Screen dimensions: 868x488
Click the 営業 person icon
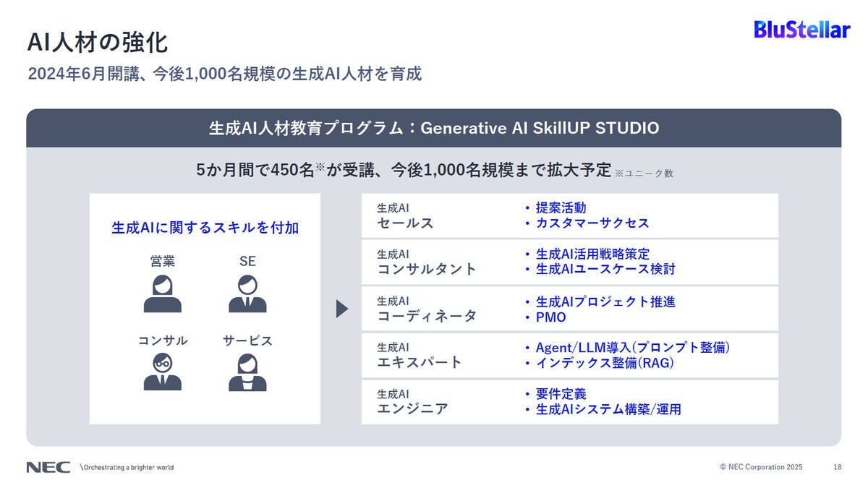[x=162, y=294]
